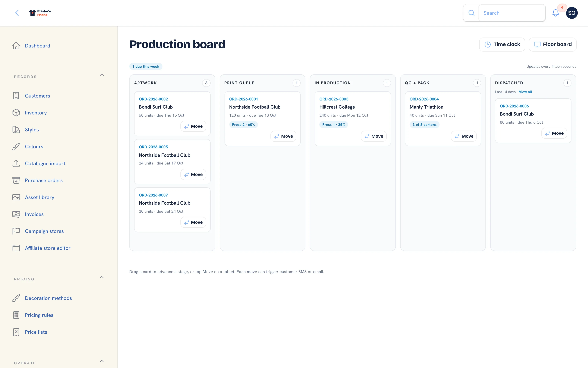
Task: Move the Manly Triathlon order
Action: [464, 136]
